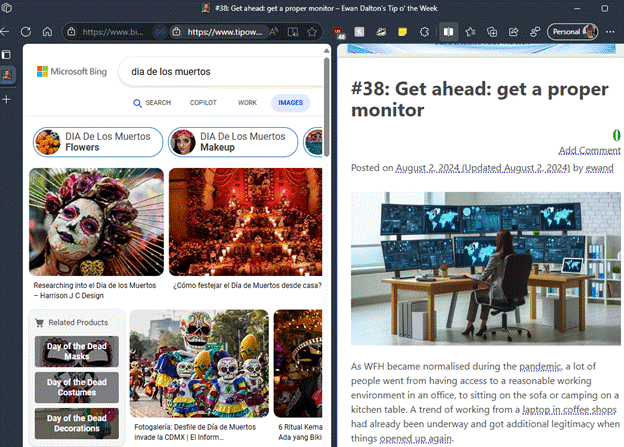Open the multi-monitor desk article image

(x=486, y=269)
